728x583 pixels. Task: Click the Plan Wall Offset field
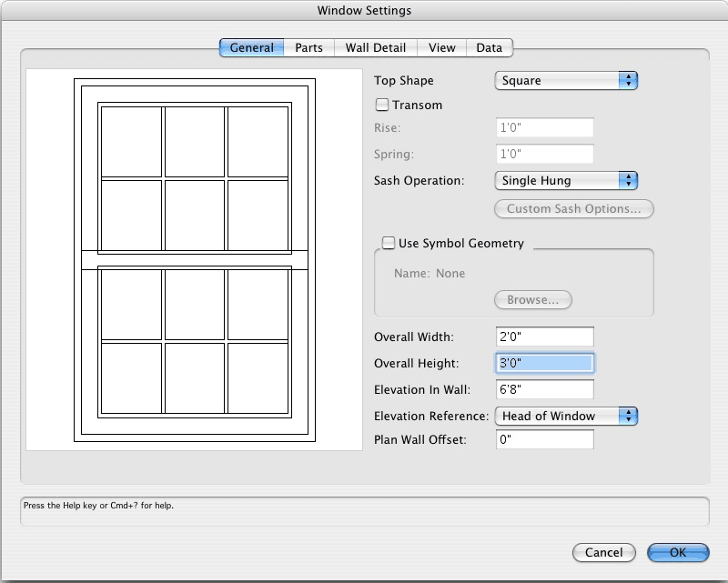[x=544, y=440]
